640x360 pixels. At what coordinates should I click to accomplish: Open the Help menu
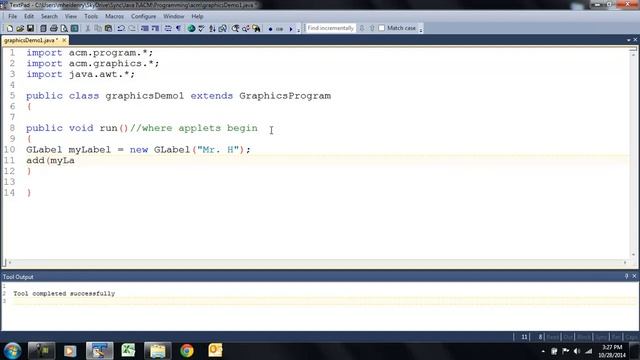[197, 16]
